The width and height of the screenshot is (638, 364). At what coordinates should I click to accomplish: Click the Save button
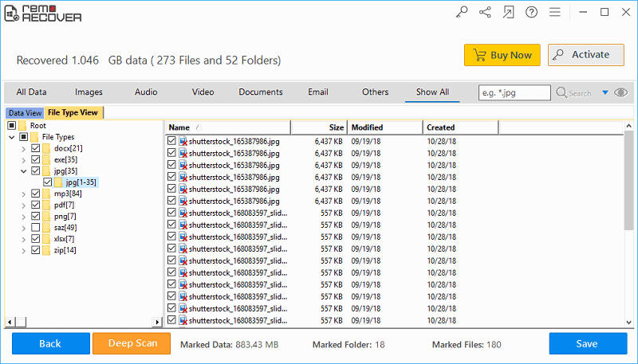pos(588,343)
